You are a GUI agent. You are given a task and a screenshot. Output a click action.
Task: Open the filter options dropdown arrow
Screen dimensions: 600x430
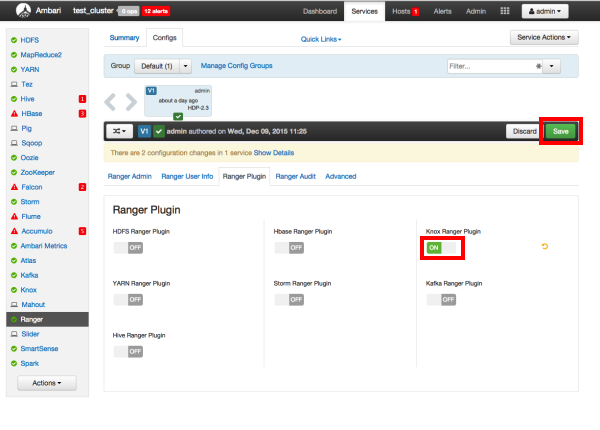click(551, 66)
